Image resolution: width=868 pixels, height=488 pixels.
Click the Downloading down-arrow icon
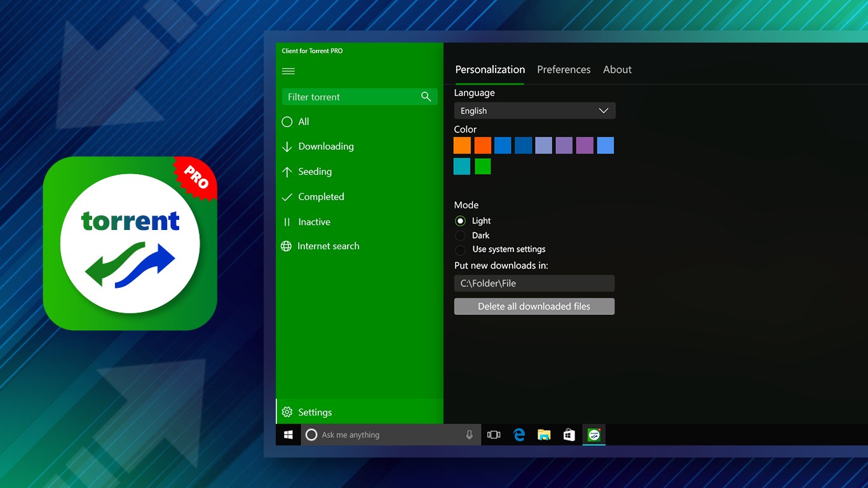click(x=287, y=147)
